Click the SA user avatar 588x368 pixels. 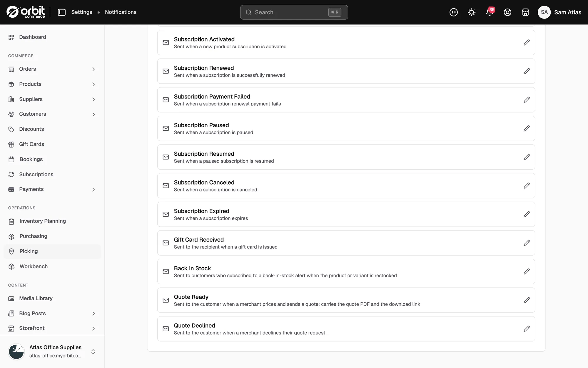click(544, 12)
